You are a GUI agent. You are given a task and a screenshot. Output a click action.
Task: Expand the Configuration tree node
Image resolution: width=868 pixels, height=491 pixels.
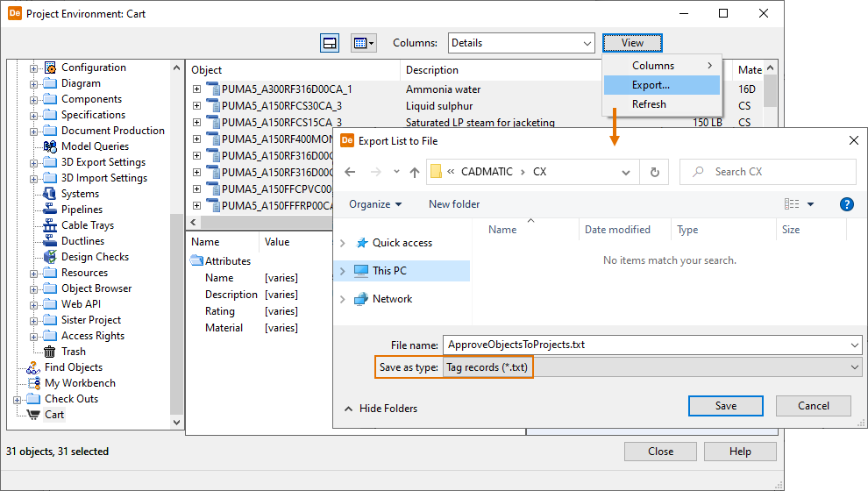(34, 68)
